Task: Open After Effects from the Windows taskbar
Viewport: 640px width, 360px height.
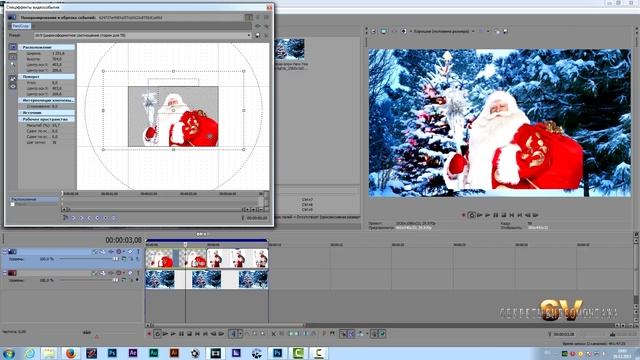Action: (133, 353)
